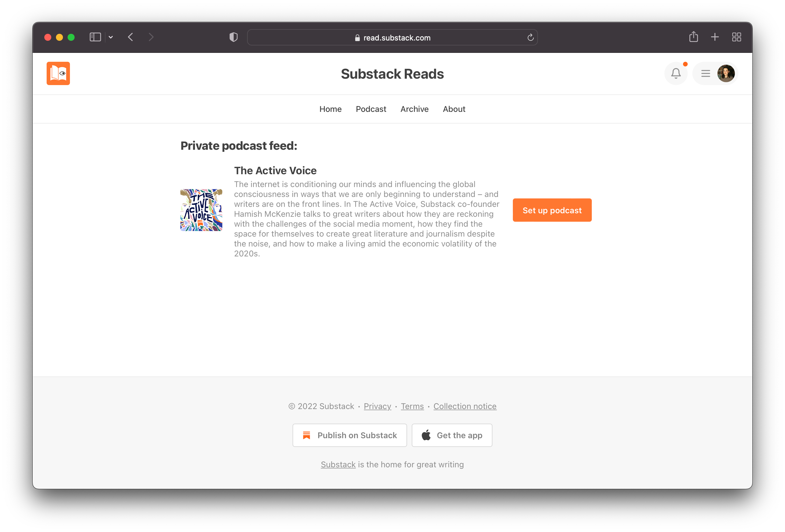
Task: Click the Get the app button
Action: pos(452,435)
